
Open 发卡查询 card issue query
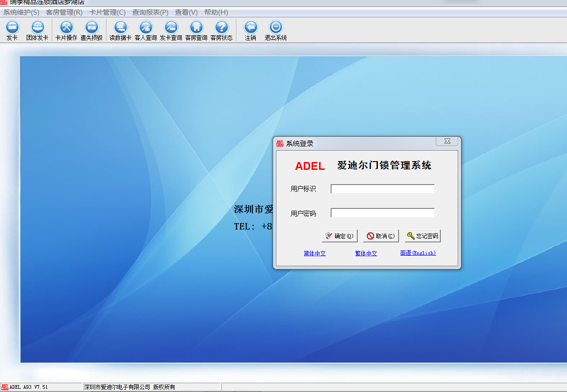(171, 31)
